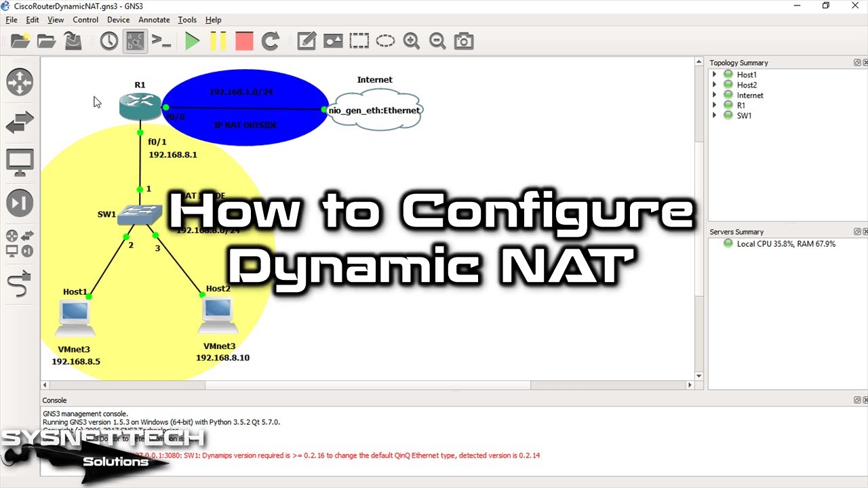868x488 pixels.
Task: Click the New blank project icon
Action: click(20, 41)
